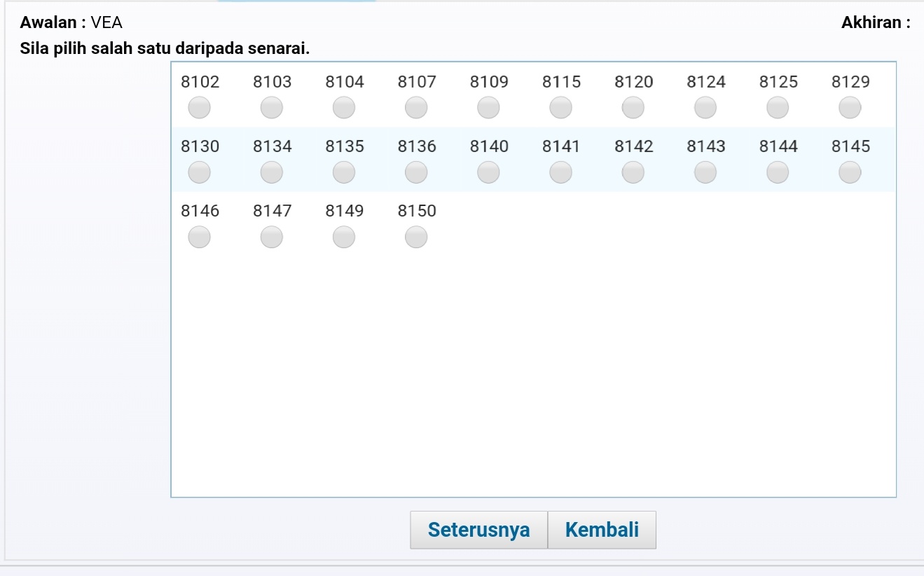Select the 8130 radio button
This screenshot has height=576, width=924.
click(x=199, y=172)
